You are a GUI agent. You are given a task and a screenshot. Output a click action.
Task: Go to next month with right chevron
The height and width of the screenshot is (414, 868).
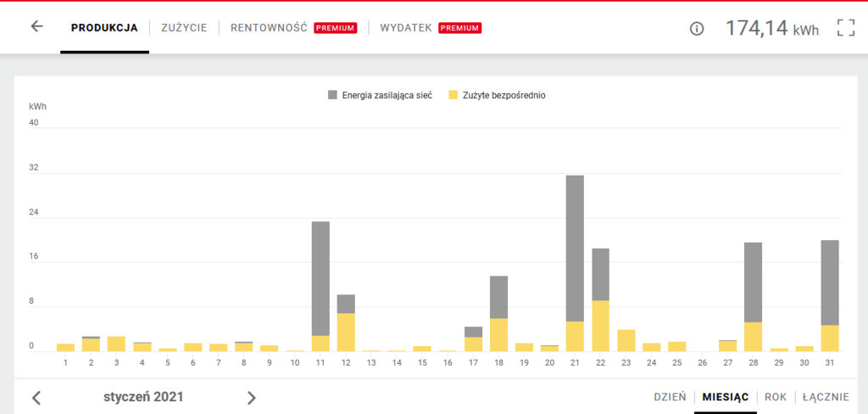click(x=251, y=397)
